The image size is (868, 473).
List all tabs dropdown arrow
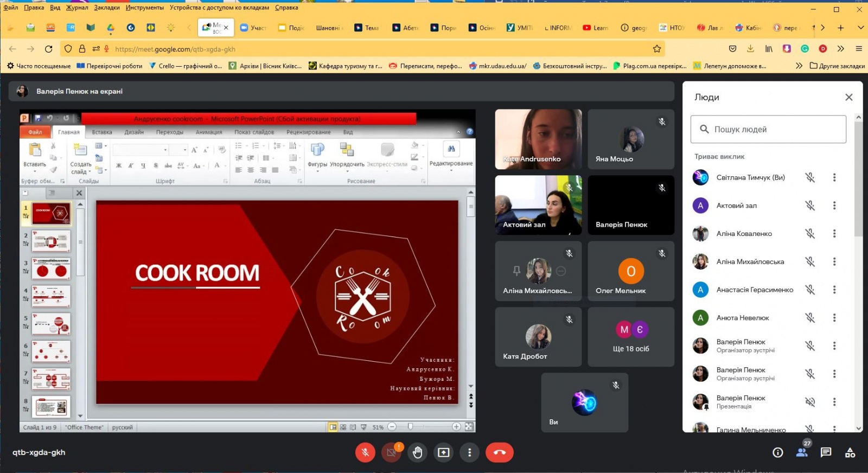pos(860,28)
